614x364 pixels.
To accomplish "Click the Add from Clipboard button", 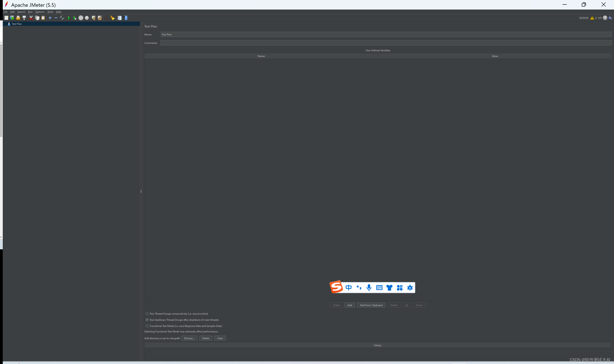I will tap(371, 305).
